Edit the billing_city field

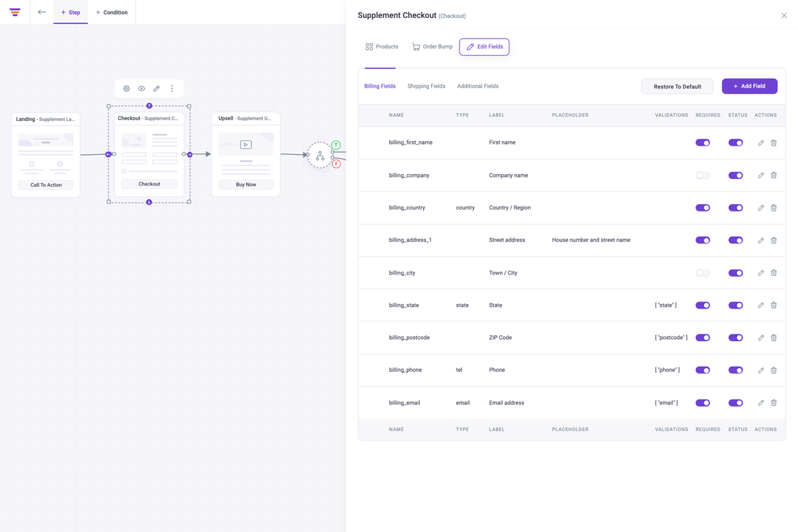(761, 273)
